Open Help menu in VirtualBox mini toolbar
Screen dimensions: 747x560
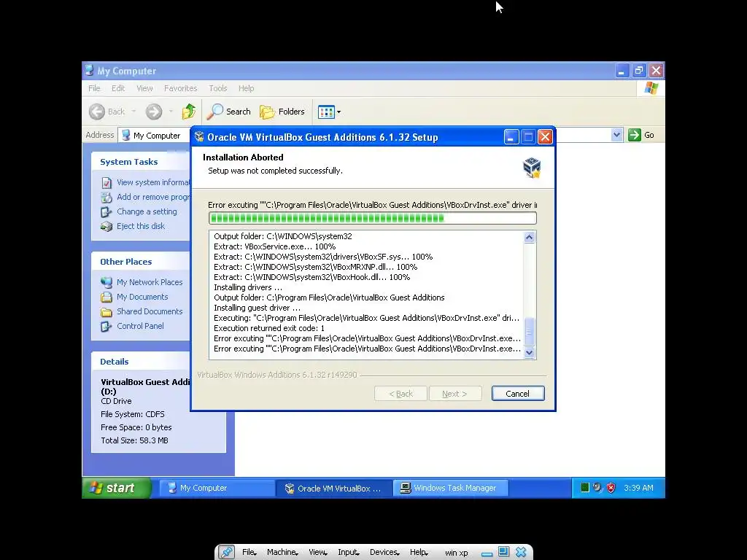(419, 553)
